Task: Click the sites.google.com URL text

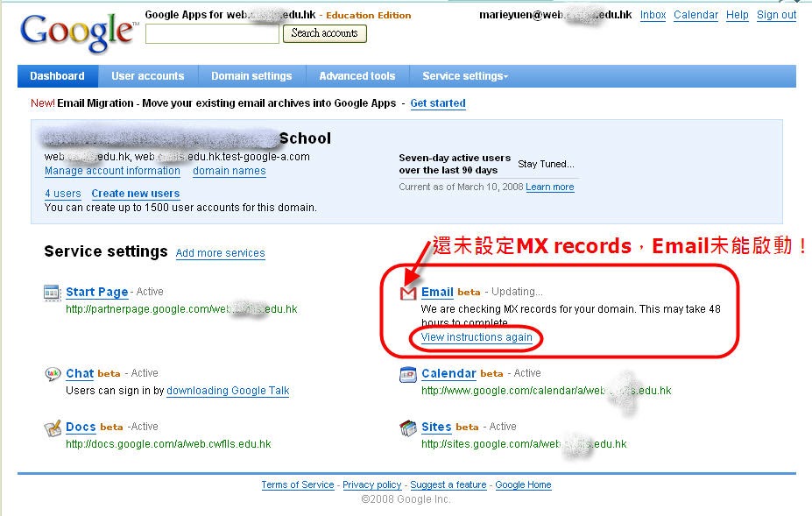Action: click(524, 444)
